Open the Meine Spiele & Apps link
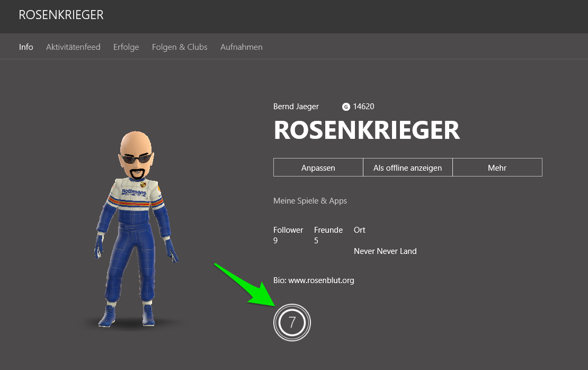The width and height of the screenshot is (588, 370). [310, 201]
